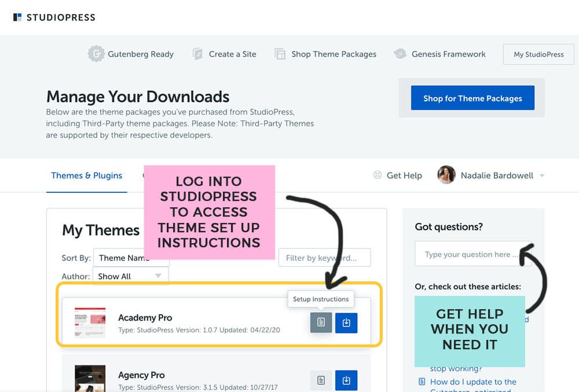Click the Agency Pro theme thumbnail
Image resolution: width=579 pixels, height=392 pixels.
[90, 379]
